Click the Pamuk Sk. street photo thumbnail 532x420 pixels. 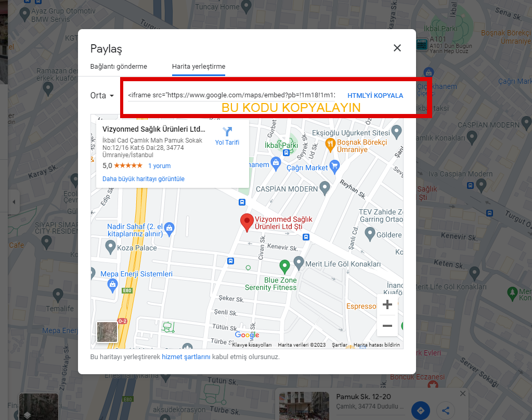pyautogui.click(x=304, y=406)
